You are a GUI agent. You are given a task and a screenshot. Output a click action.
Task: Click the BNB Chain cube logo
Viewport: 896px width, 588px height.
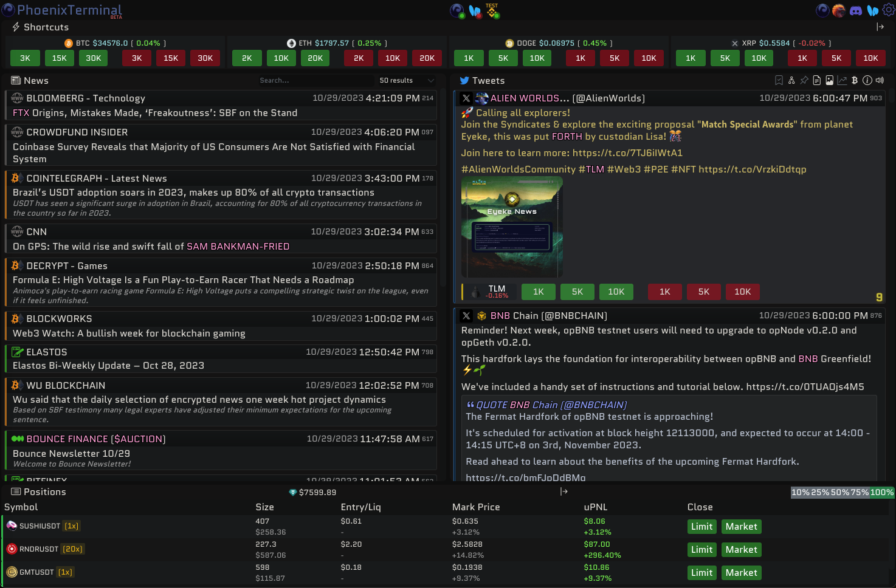(x=482, y=316)
